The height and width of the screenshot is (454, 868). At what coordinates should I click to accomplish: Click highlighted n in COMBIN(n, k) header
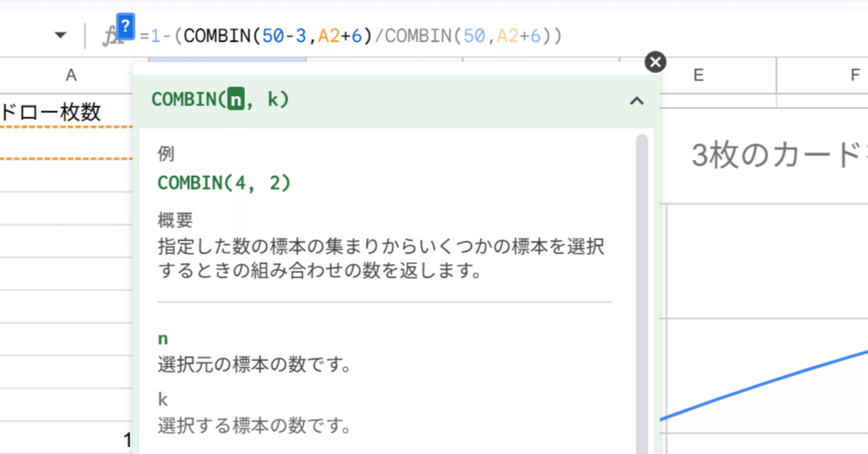click(x=235, y=100)
